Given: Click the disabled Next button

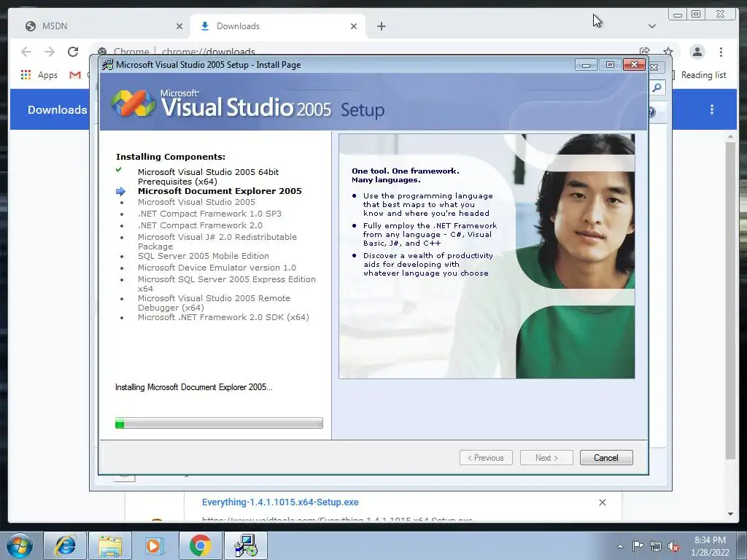Looking at the screenshot, I should coord(546,458).
